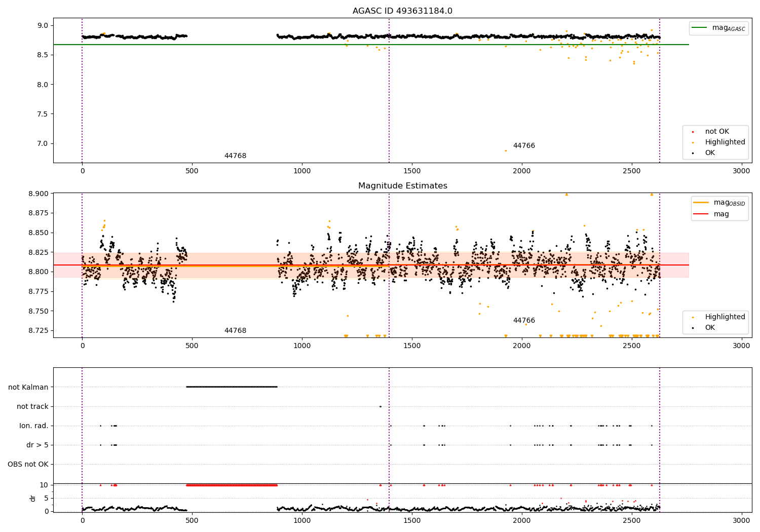This screenshot has height=532, width=760.
Task: Click the '8.800' y-axis tick label
Action: (38, 272)
